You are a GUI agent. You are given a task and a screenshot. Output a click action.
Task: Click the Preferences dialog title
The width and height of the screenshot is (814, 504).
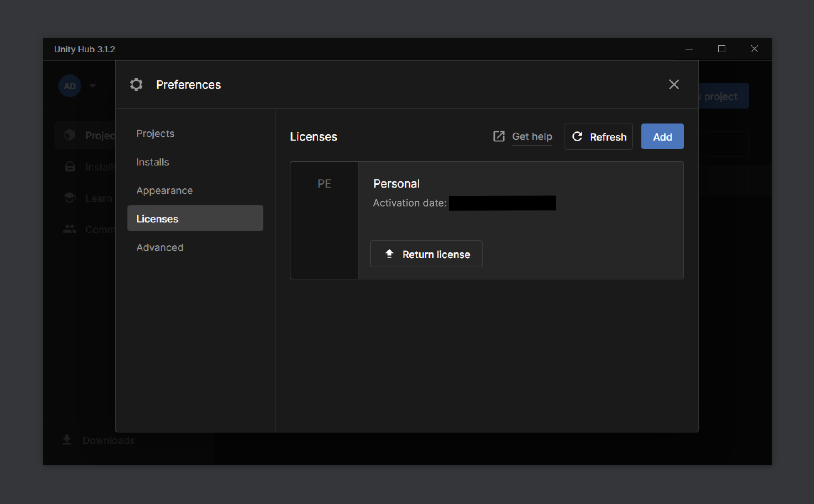tap(188, 85)
